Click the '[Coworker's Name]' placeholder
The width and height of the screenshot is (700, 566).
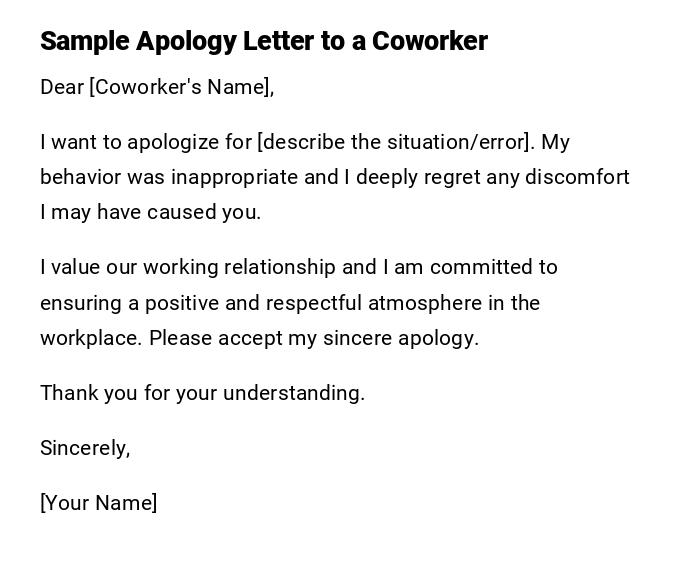click(x=180, y=87)
